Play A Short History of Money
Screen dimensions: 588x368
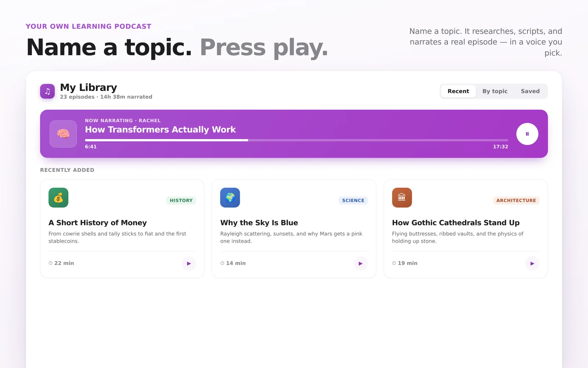pos(189,263)
